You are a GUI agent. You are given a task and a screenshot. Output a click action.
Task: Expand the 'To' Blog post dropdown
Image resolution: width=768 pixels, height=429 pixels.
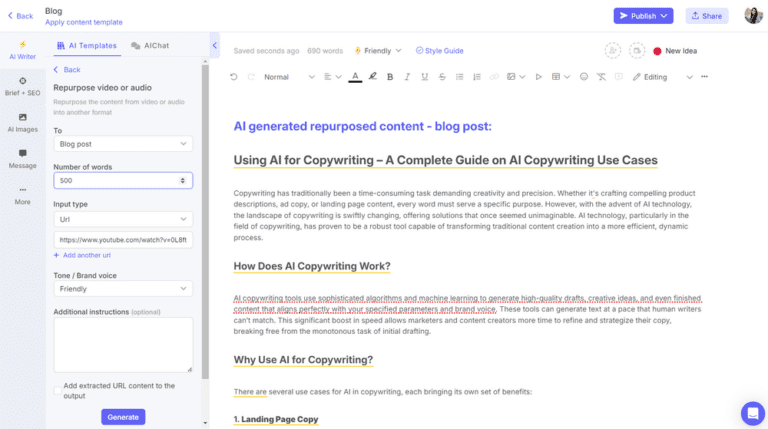[x=122, y=144]
